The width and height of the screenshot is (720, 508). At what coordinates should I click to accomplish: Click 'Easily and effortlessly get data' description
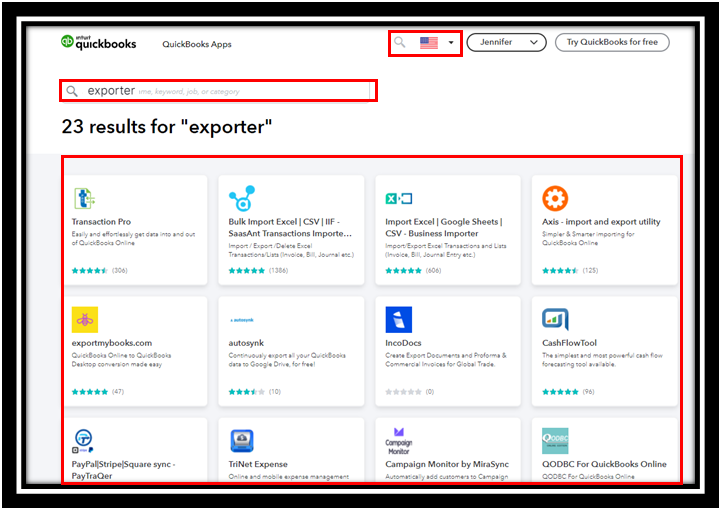click(x=133, y=238)
